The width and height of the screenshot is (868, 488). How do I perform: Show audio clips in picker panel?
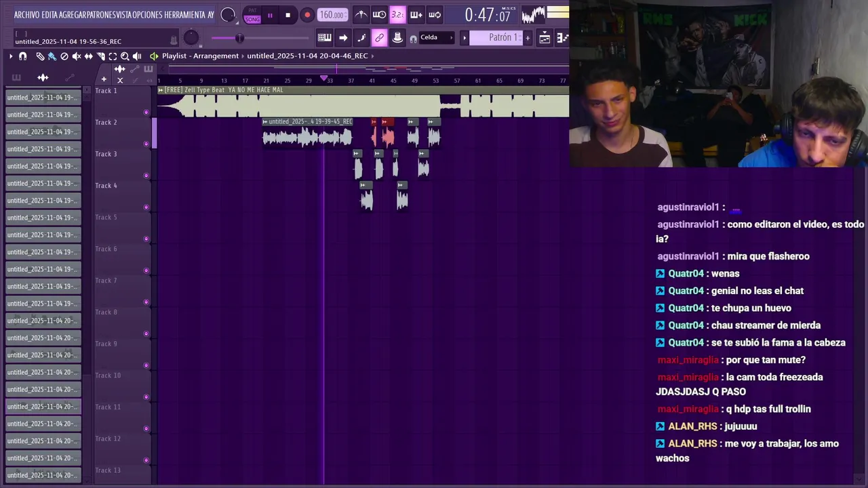pyautogui.click(x=42, y=77)
